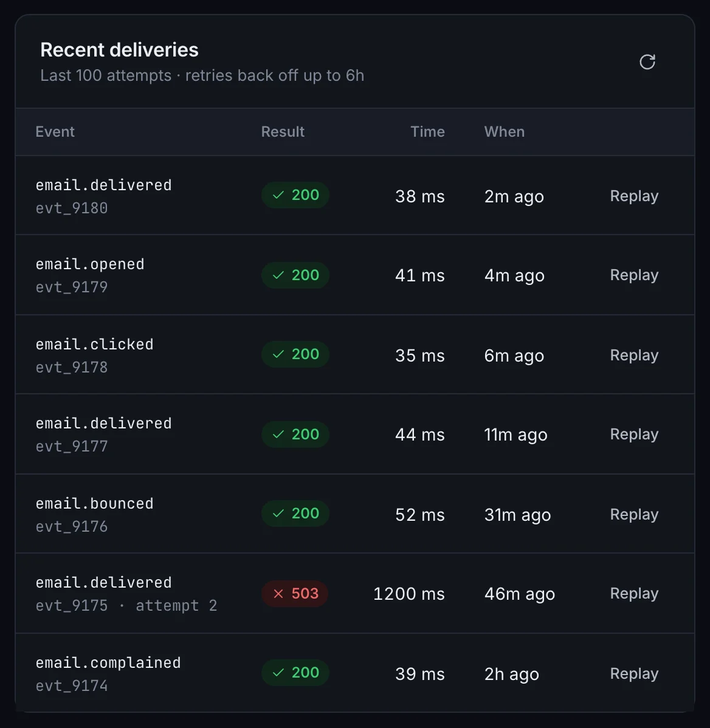Replay the evt_9178 email.clicked delivery
The height and width of the screenshot is (728, 710).
(634, 355)
